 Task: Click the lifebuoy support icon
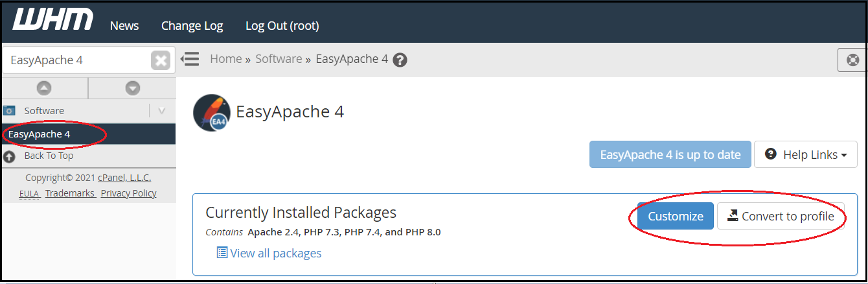click(x=853, y=60)
